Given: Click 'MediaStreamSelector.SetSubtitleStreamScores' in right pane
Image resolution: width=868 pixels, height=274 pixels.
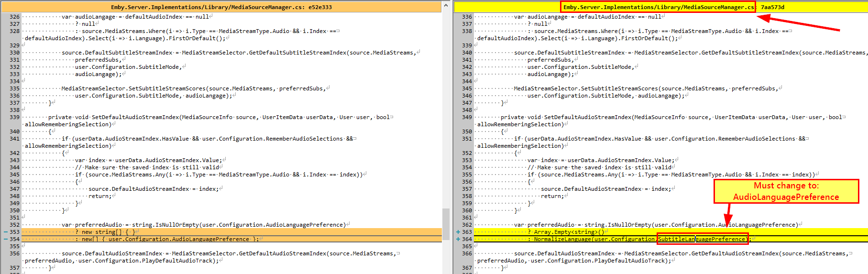Looking at the screenshot, I should 586,88.
